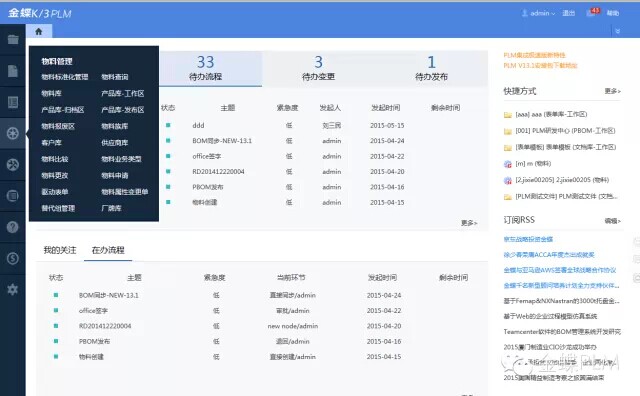
Task: Select the 待办变更 tab showing 3
Action: [x=318, y=68]
